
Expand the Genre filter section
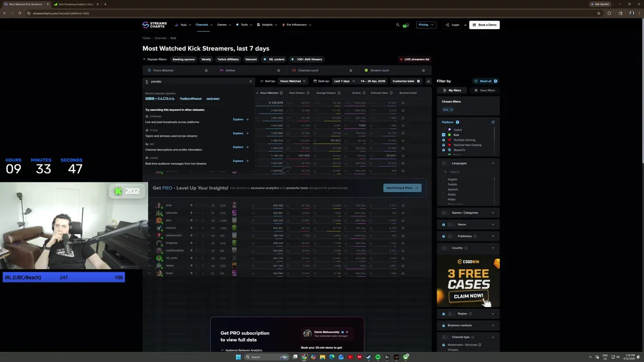(x=493, y=224)
